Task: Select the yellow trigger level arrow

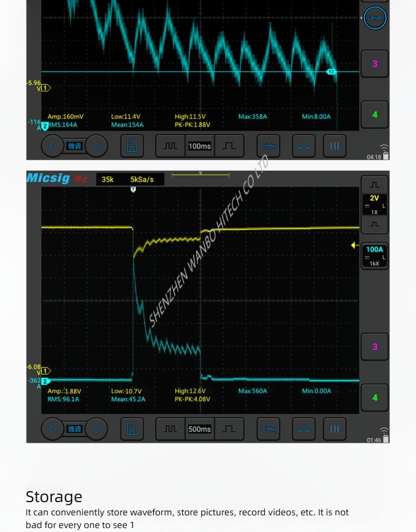Action: pyautogui.click(x=354, y=245)
